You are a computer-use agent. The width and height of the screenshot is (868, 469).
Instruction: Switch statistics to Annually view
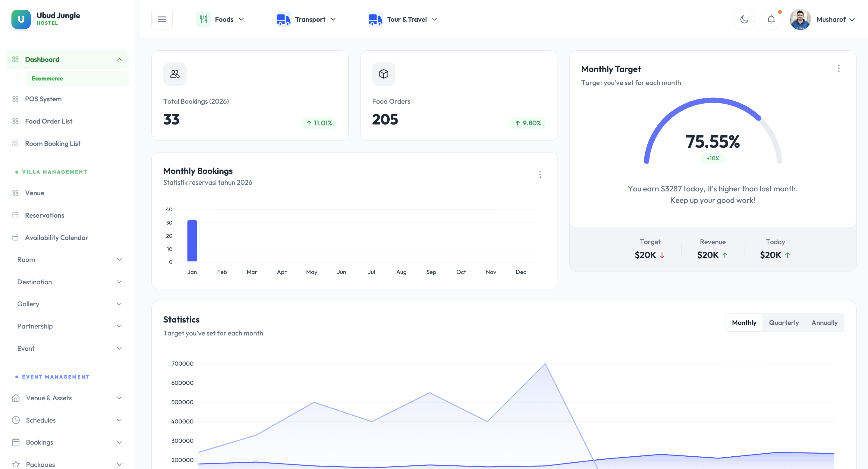(x=824, y=323)
